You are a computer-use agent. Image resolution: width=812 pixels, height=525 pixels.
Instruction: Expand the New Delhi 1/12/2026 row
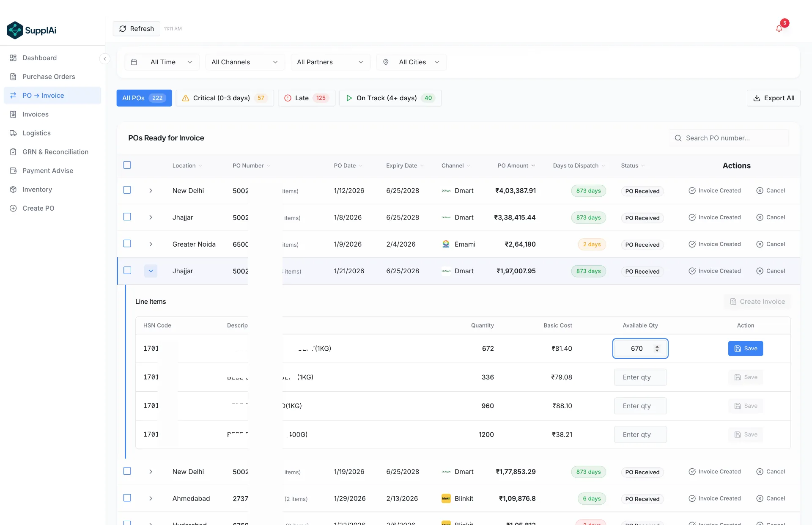click(x=151, y=191)
